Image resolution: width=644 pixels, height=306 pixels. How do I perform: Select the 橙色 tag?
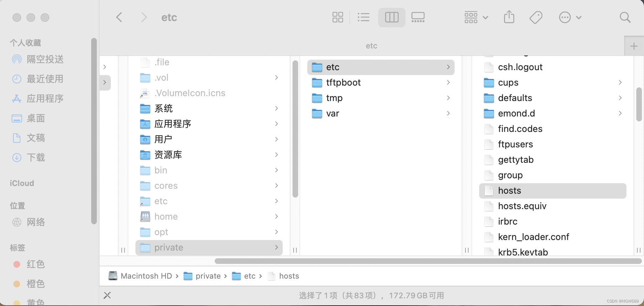[x=29, y=284]
